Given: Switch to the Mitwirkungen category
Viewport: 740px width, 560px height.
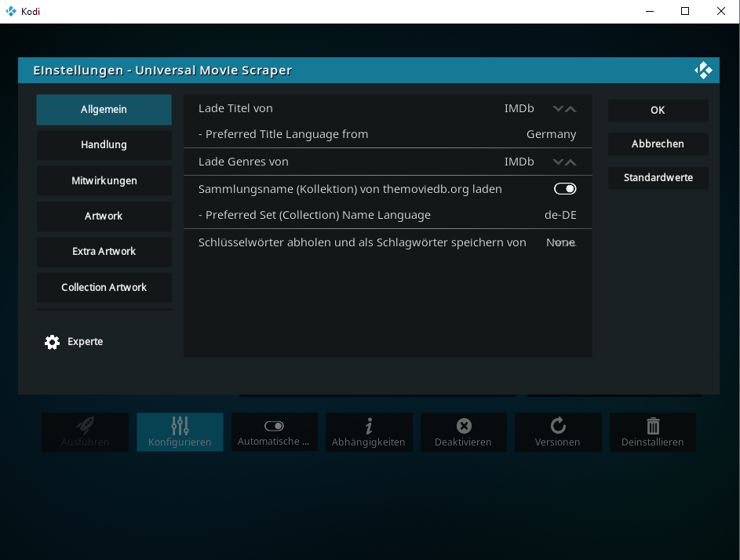Looking at the screenshot, I should (104, 180).
